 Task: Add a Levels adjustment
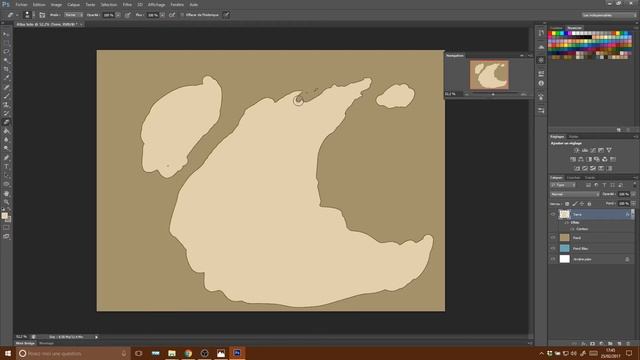tap(584, 150)
